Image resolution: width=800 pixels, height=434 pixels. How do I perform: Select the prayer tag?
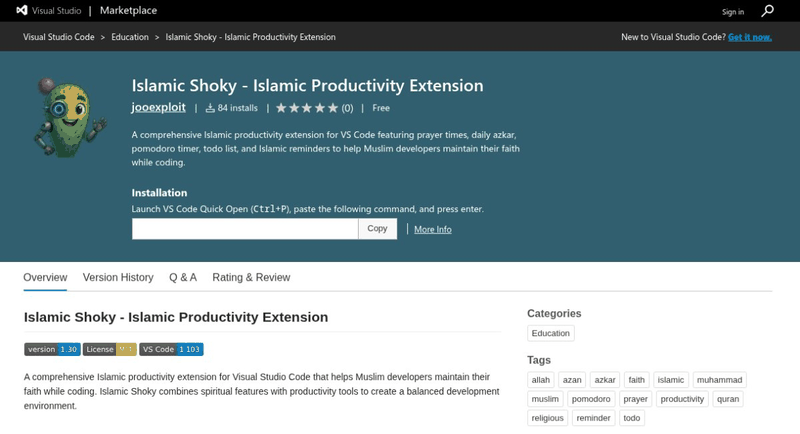(635, 399)
